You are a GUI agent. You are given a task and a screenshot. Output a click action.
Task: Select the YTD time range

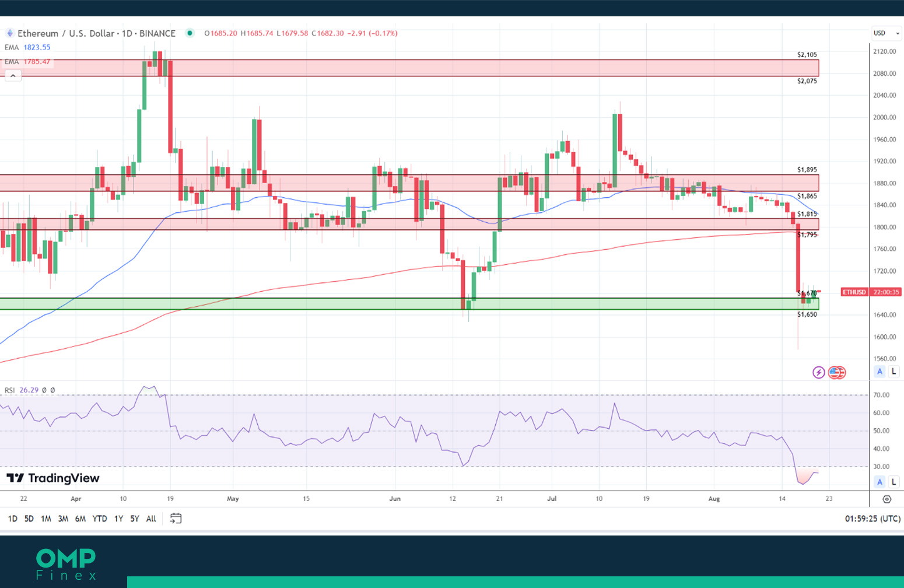[x=100, y=519]
